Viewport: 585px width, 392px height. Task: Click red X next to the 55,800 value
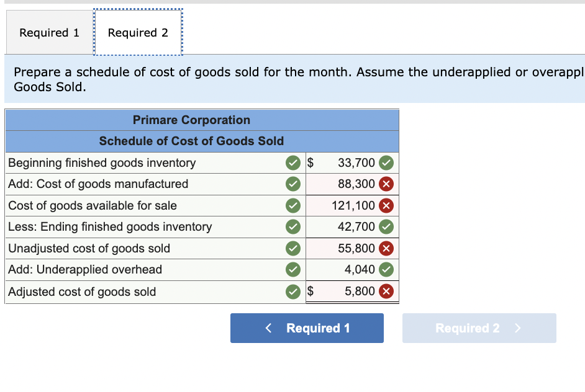point(386,249)
